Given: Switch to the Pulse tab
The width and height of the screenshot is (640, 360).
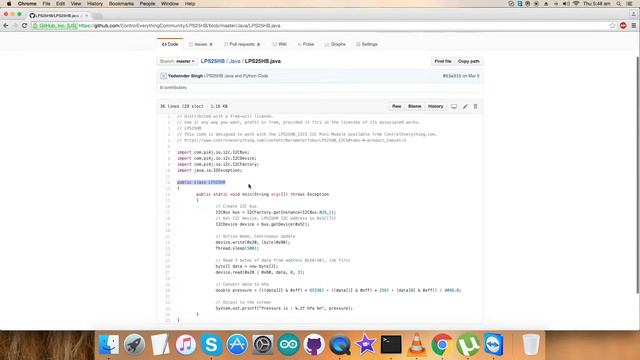Looking at the screenshot, I should point(306,44).
